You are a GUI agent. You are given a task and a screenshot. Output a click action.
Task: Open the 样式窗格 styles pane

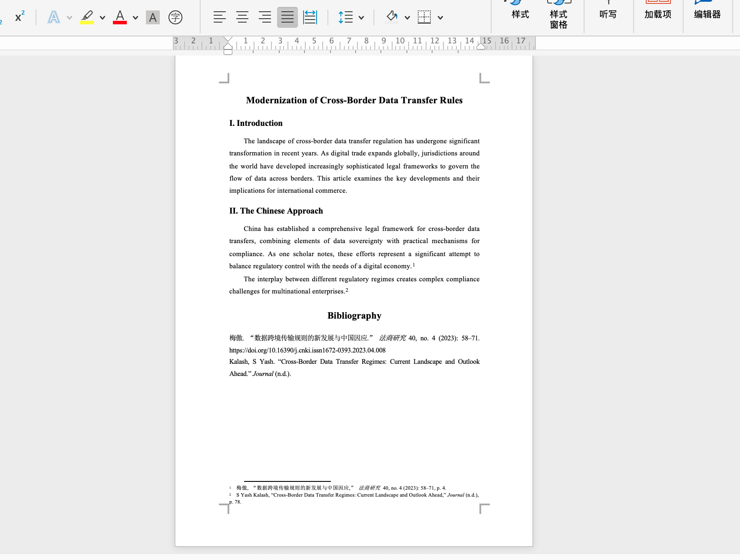coord(558,15)
